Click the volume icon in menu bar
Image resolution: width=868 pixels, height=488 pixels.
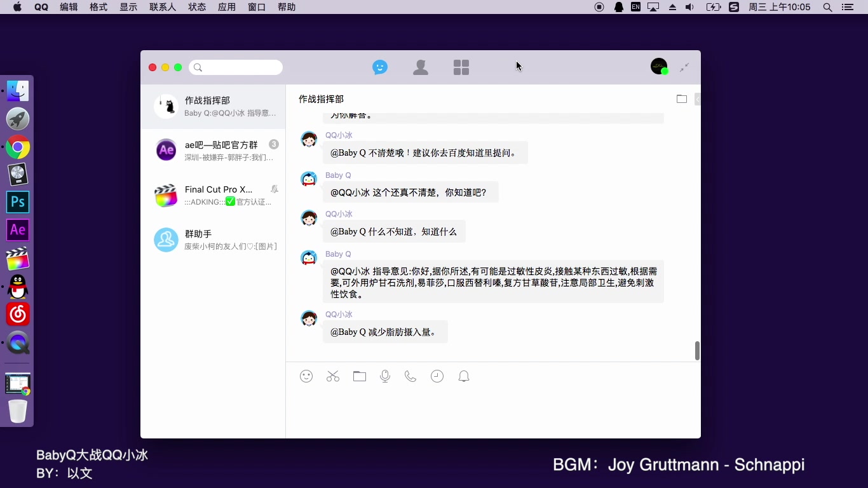tap(690, 7)
